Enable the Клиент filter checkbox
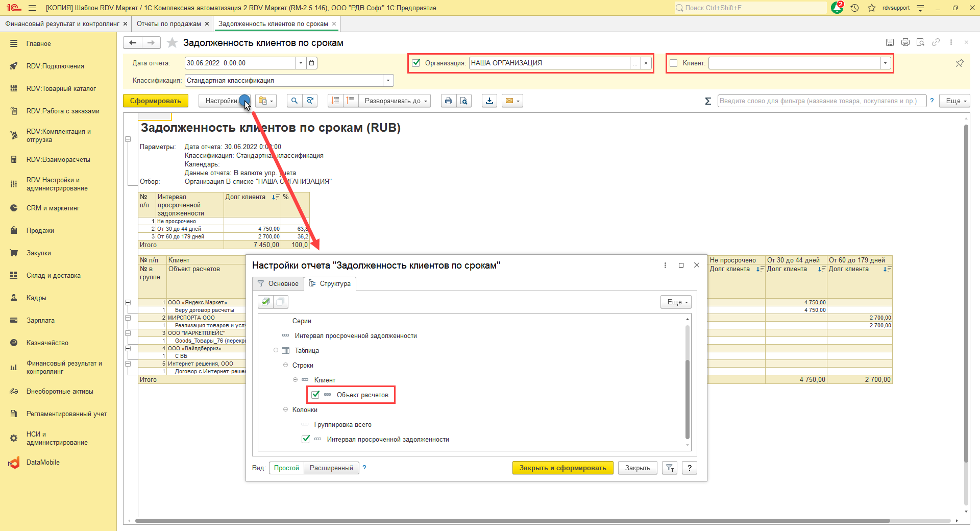 (x=673, y=63)
